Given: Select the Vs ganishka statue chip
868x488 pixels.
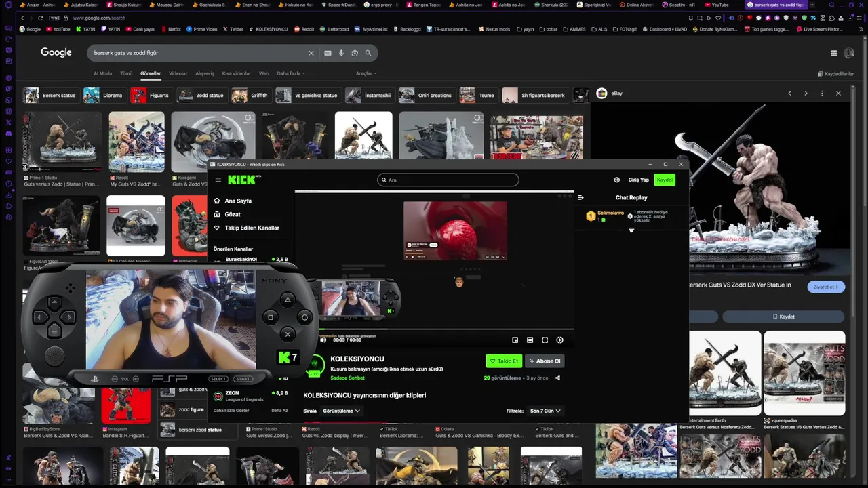Looking at the screenshot, I should point(307,95).
